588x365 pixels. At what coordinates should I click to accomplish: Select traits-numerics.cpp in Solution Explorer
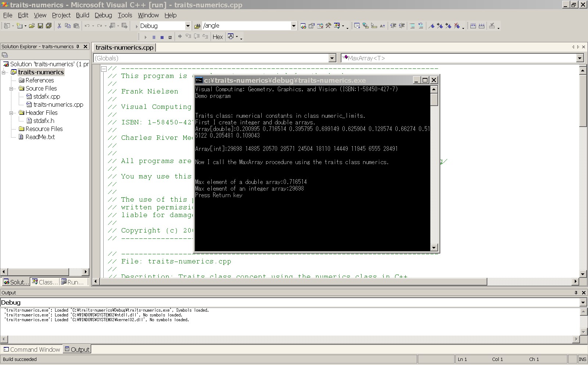(58, 104)
